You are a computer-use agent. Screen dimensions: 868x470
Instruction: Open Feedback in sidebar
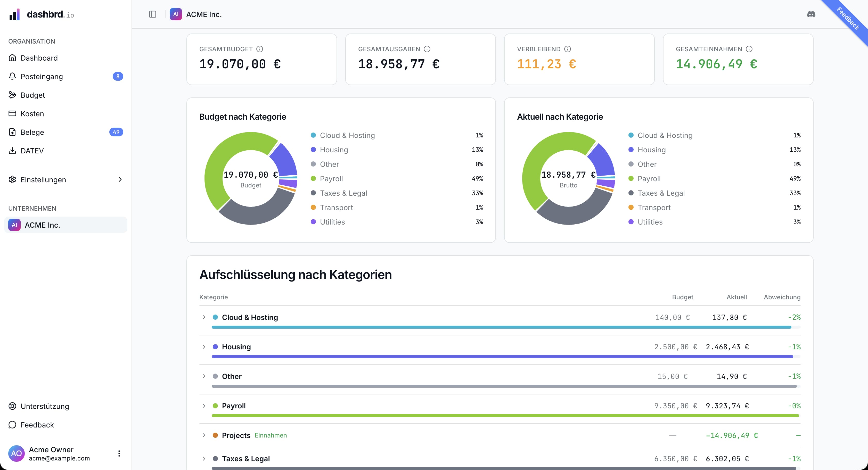pyautogui.click(x=66, y=425)
